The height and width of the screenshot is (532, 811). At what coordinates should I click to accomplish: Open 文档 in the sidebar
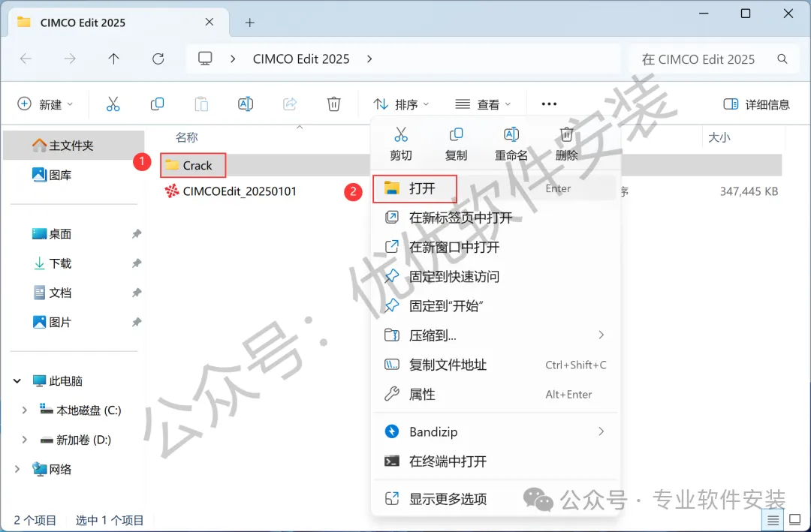click(x=52, y=293)
